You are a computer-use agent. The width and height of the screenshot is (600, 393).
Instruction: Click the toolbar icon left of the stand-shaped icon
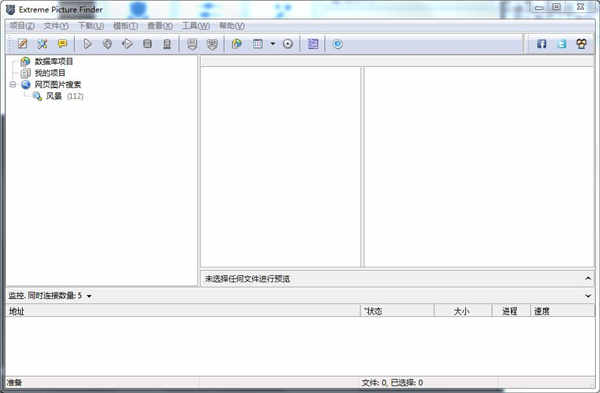[x=147, y=44]
